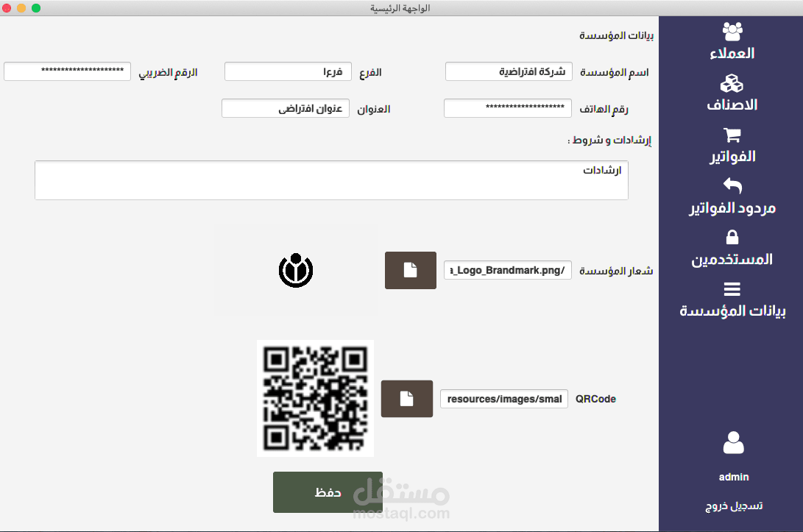Select the مردود الفواتير menu label
803x532 pixels.
(x=732, y=208)
